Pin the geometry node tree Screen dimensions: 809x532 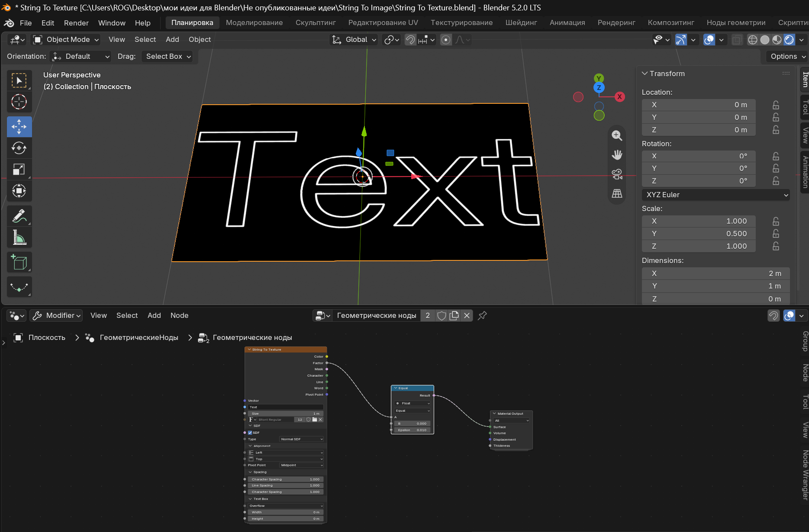point(482,316)
